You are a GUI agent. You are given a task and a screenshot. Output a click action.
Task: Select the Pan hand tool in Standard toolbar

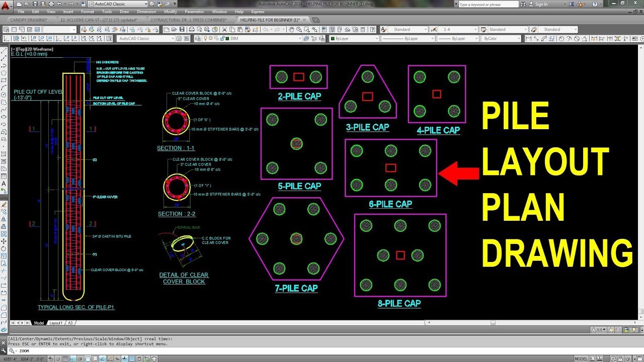[x=291, y=30]
